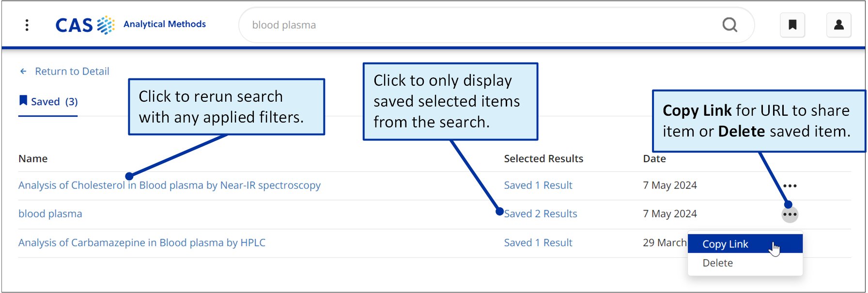Show Saved 1 Result for Carbamazepine analysis

click(538, 243)
